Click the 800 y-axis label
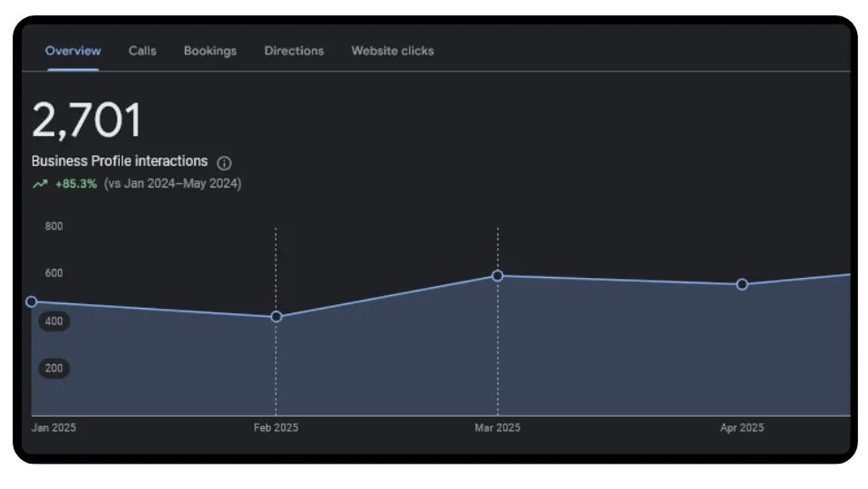Screen dimensions: 868x489 tap(53, 226)
